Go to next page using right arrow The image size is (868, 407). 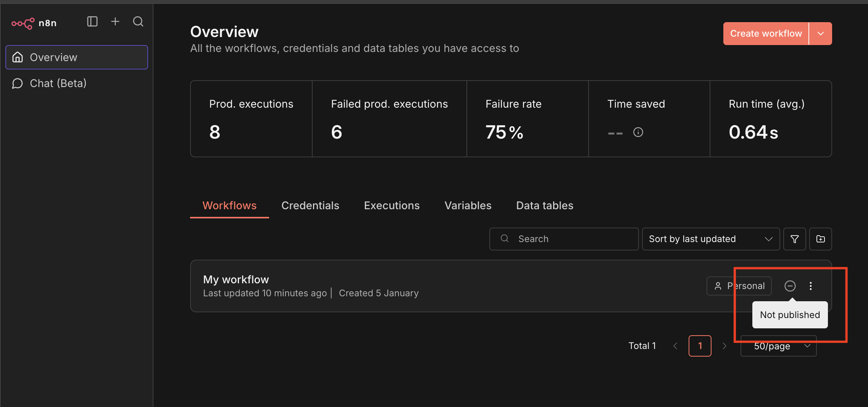[x=724, y=346]
